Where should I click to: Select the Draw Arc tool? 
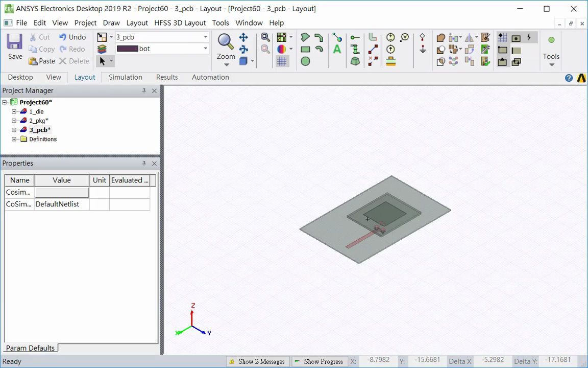tap(318, 49)
